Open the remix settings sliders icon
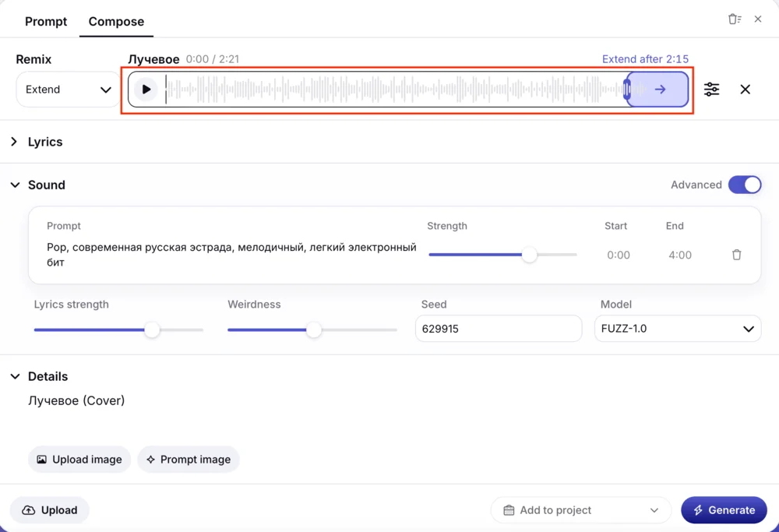The height and width of the screenshot is (532, 779). point(711,90)
